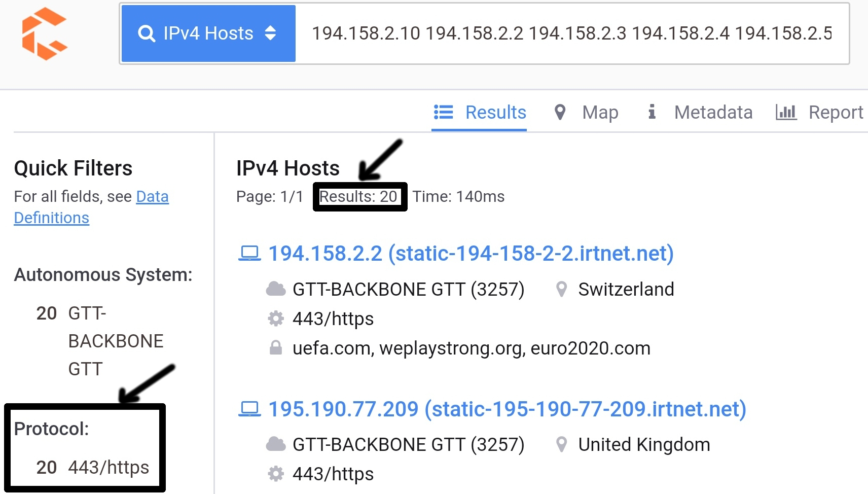The image size is (868, 494).
Task: Click the Quick Filters heading
Action: [73, 168]
